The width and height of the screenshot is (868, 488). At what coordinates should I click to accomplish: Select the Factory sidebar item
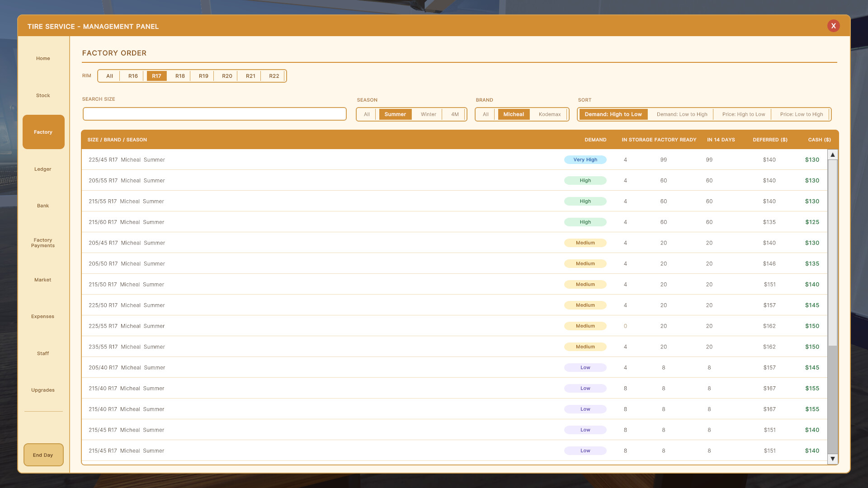[x=43, y=132]
